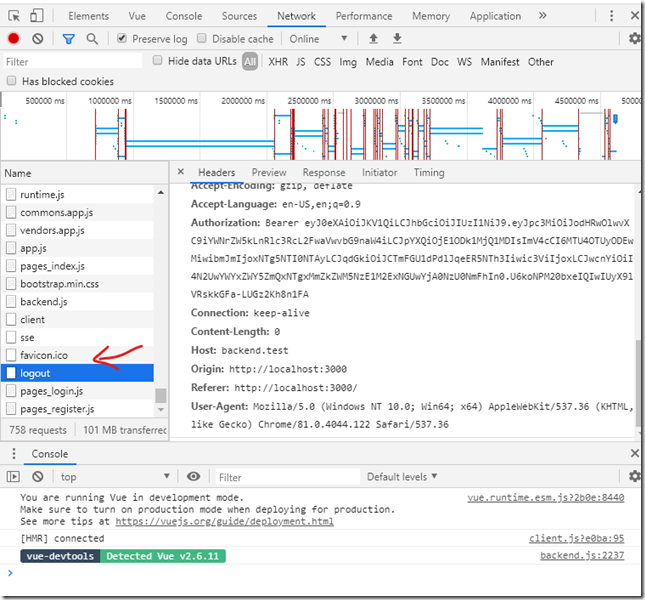Image resolution: width=645 pixels, height=600 pixels.
Task: Switch to the Vue tab
Action: coord(137,16)
